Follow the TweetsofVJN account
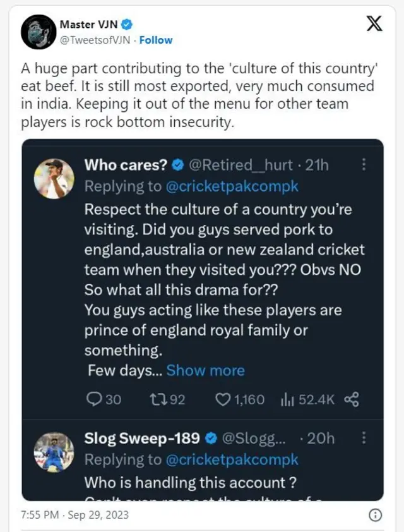The width and height of the screenshot is (404, 532). click(x=156, y=40)
